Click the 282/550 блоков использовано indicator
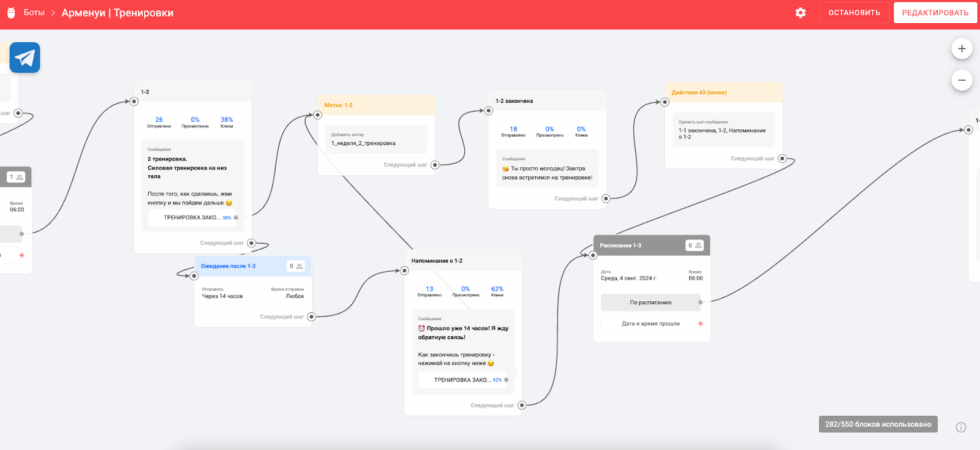Image resolution: width=980 pixels, height=450 pixels. 878,424
